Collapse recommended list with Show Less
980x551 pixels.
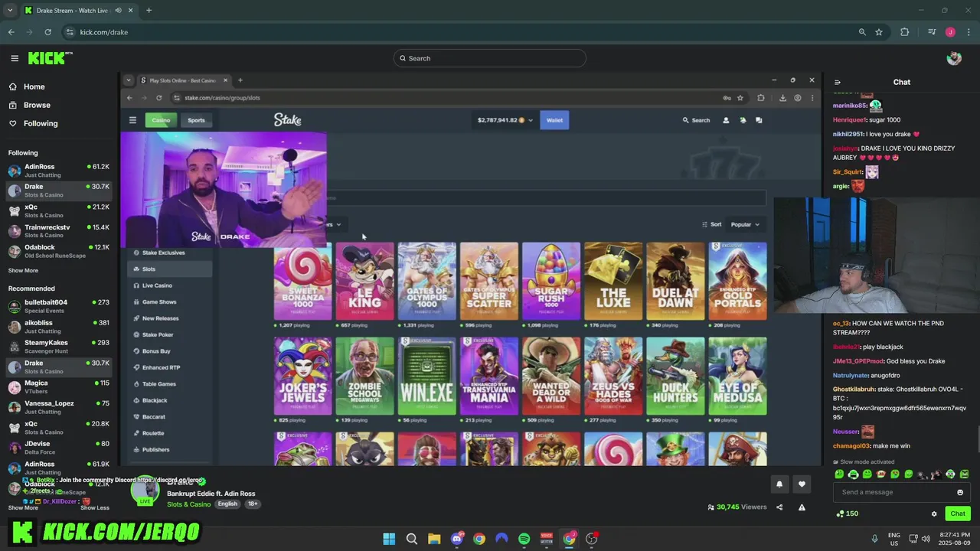95,507
